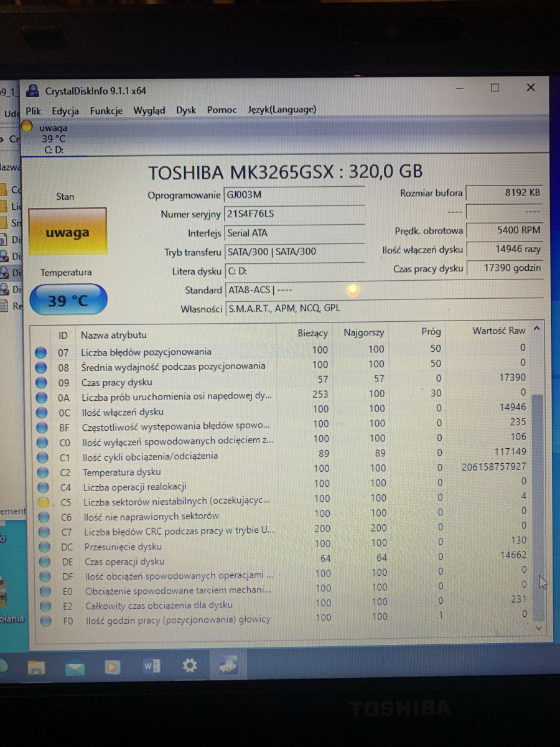Click the blue status dot for attribute BF
This screenshot has height=747, width=560.
click(42, 428)
